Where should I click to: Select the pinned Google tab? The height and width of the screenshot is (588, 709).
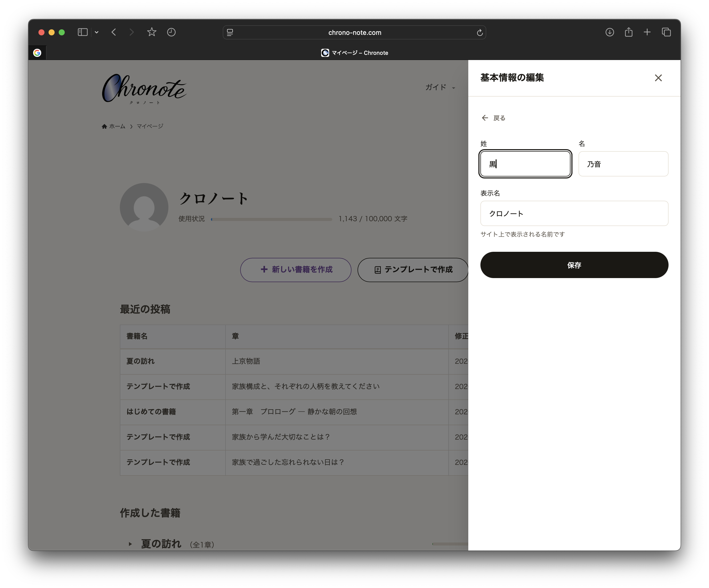37,53
